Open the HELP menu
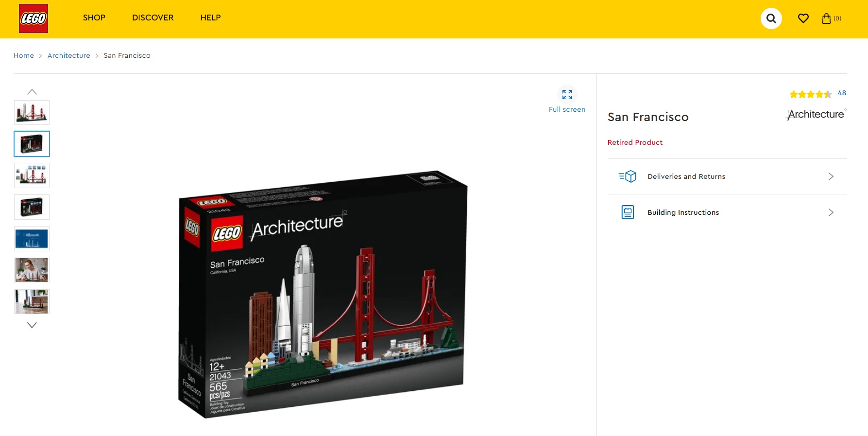868x436 pixels. coord(211,18)
